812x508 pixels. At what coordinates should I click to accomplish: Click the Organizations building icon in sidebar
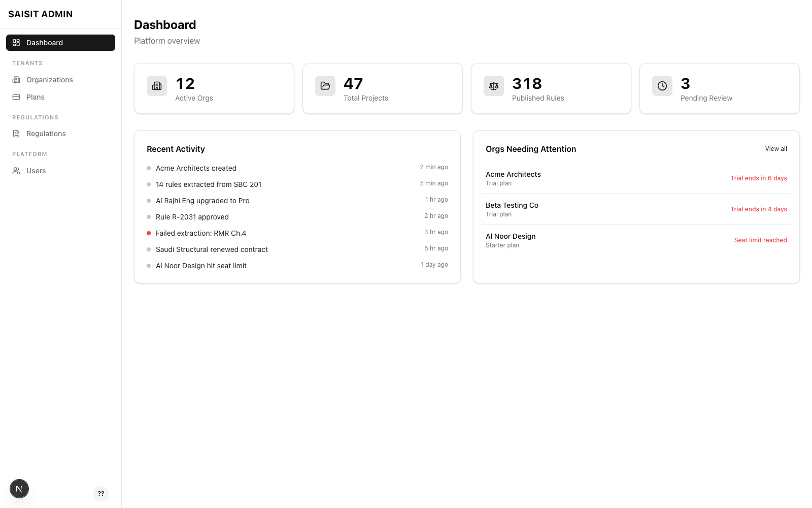pos(16,80)
